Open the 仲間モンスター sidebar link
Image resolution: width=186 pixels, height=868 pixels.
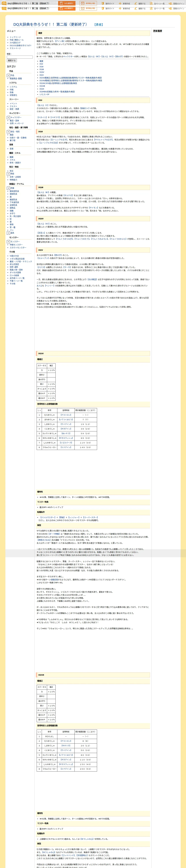pyautogui.click(x=16, y=245)
